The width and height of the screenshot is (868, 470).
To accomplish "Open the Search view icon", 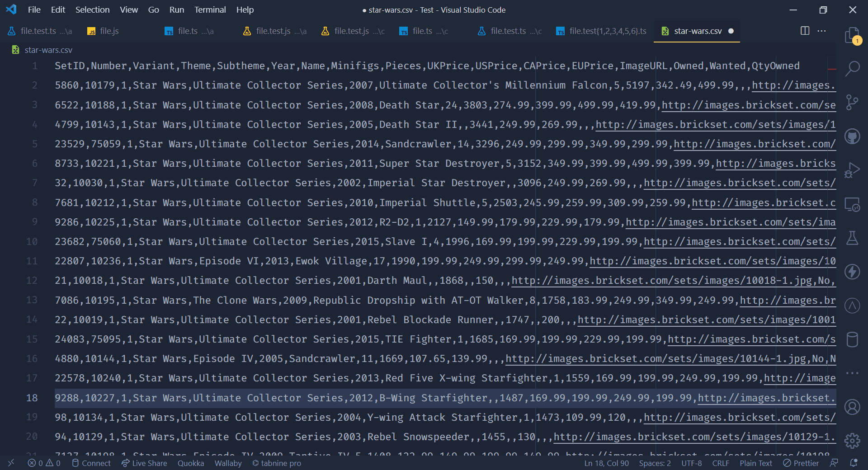I will [x=852, y=69].
